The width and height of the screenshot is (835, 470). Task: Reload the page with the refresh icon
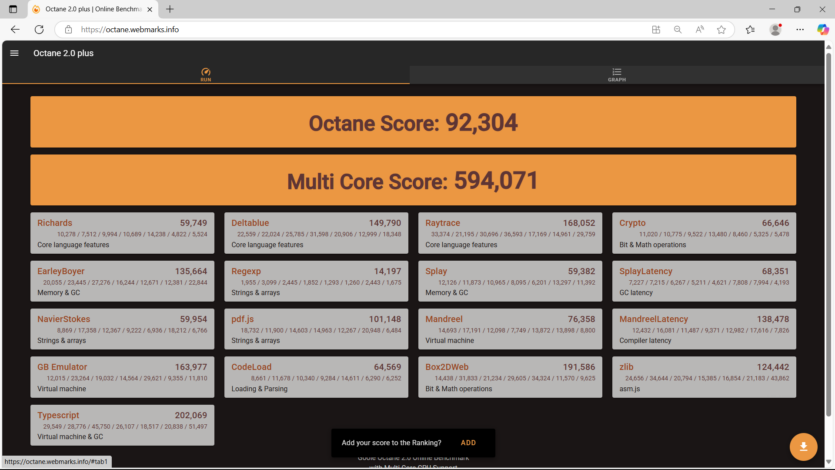[x=39, y=30]
